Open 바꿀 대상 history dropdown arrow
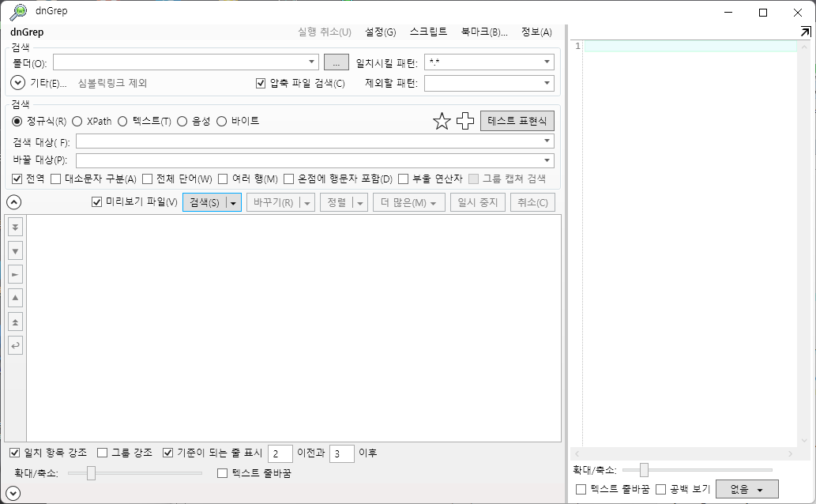This screenshot has height=504, width=816. pyautogui.click(x=547, y=160)
